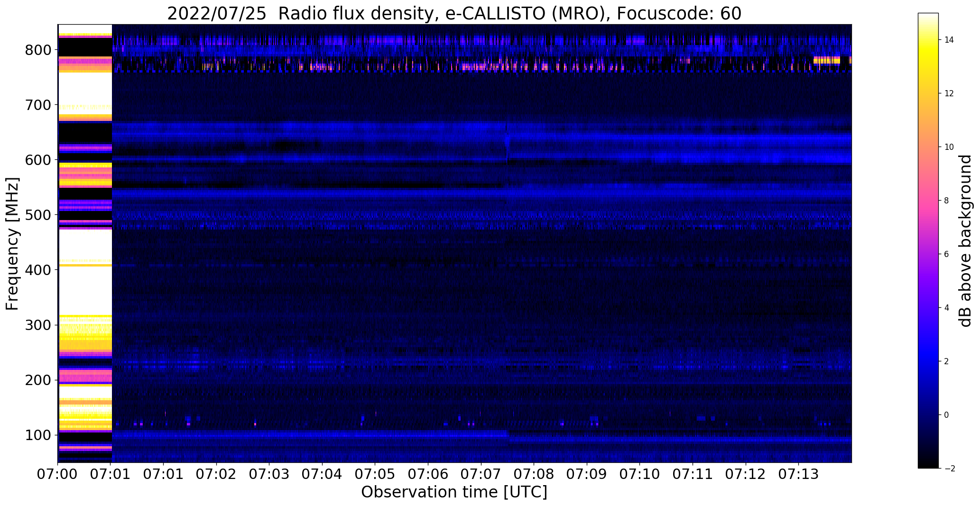Select the "Observation time [UTC]" axis label
Screen dimensions: 980x506
point(454,492)
